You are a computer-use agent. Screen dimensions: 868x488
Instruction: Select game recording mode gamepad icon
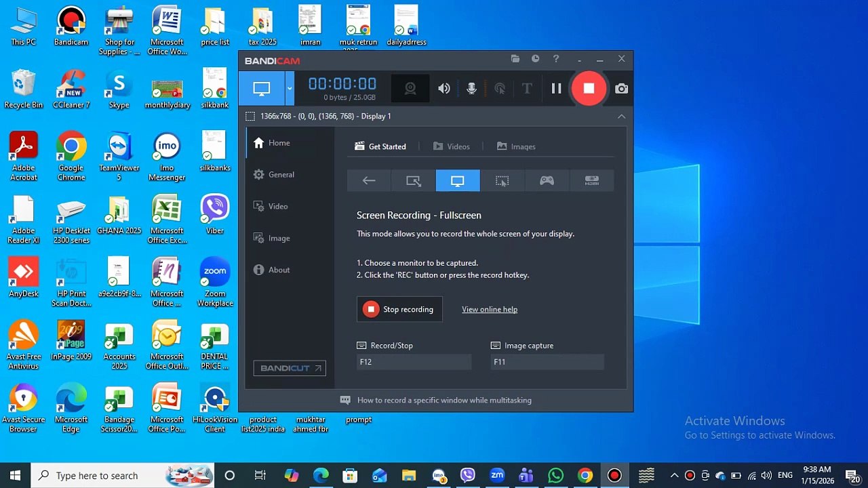[x=547, y=181]
